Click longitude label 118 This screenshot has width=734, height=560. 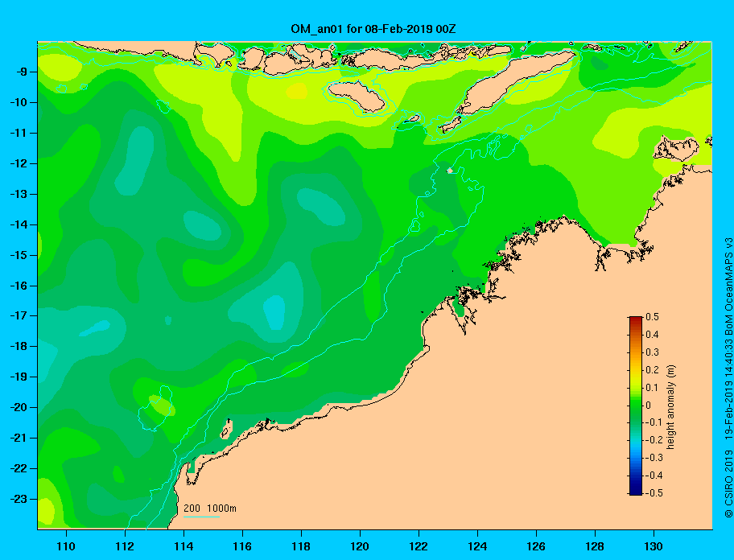(301, 546)
